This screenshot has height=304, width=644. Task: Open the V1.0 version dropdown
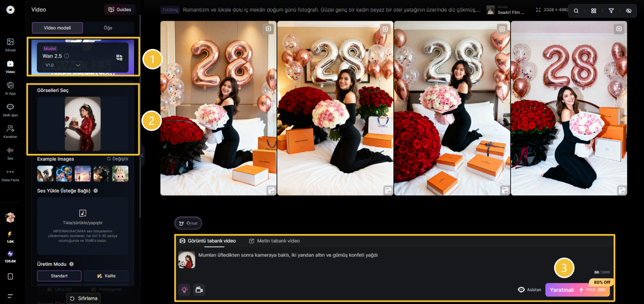coord(63,65)
